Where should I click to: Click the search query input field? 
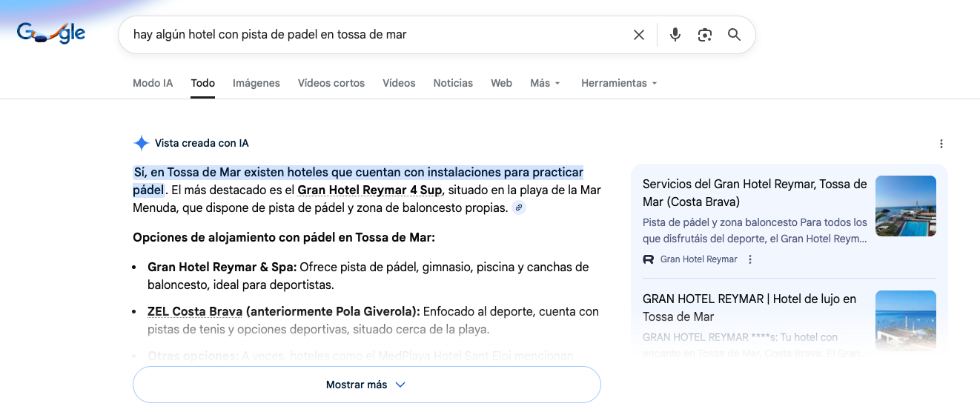[x=371, y=35]
